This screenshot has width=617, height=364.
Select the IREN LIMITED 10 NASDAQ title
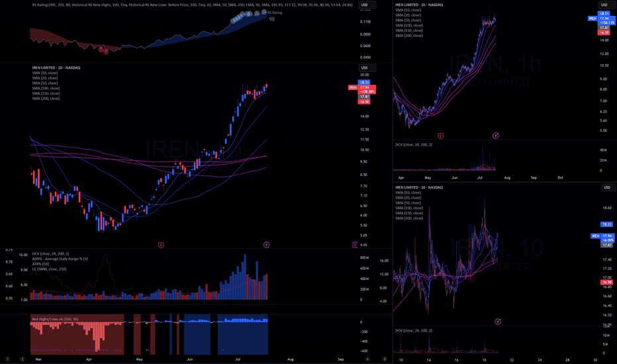[x=419, y=187]
